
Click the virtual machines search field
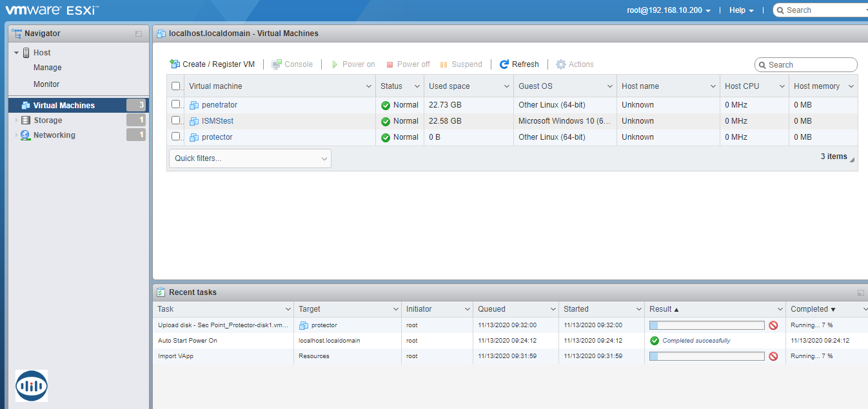point(809,65)
